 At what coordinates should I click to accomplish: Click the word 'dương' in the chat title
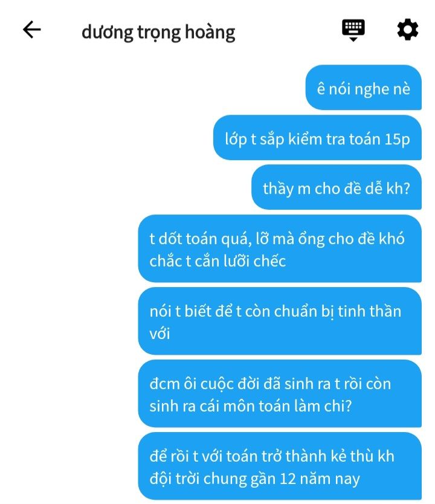pos(108,33)
